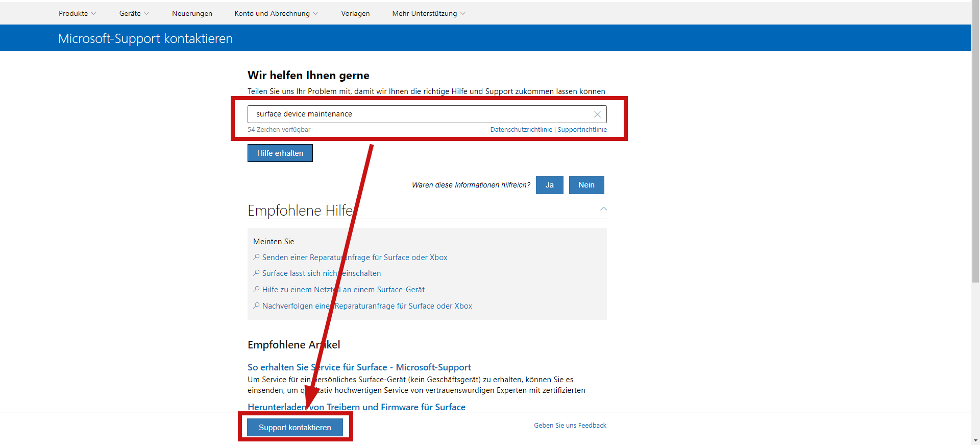This screenshot has height=445, width=980.
Task: Click the 'Meinten Sie' label
Action: pyautogui.click(x=274, y=242)
